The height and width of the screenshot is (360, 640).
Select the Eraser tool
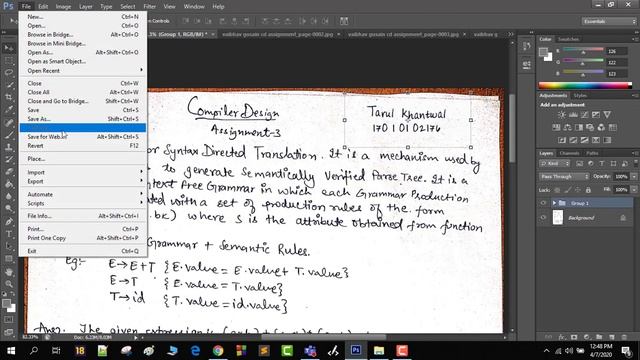point(9,172)
